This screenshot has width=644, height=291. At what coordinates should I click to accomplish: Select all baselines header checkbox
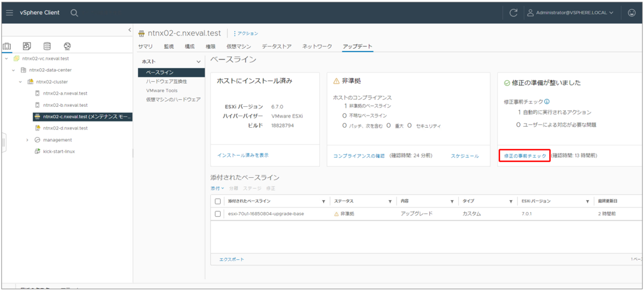point(218,201)
